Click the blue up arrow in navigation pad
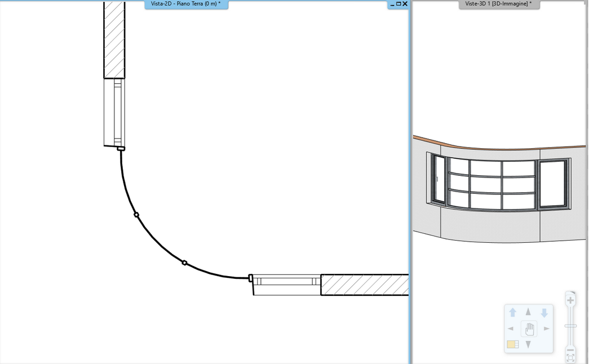Image resolution: width=589 pixels, height=364 pixels. (x=512, y=312)
